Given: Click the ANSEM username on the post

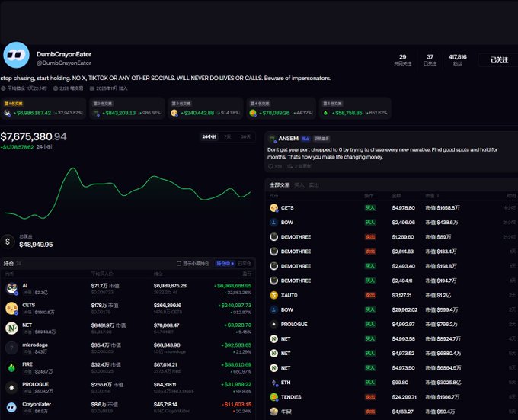Looking at the screenshot, I should pyautogui.click(x=289, y=139).
